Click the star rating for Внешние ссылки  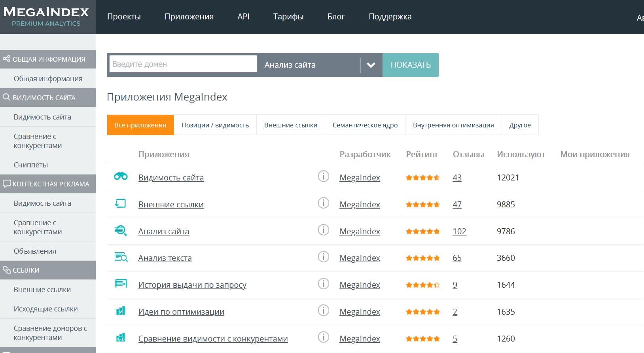[x=422, y=205]
